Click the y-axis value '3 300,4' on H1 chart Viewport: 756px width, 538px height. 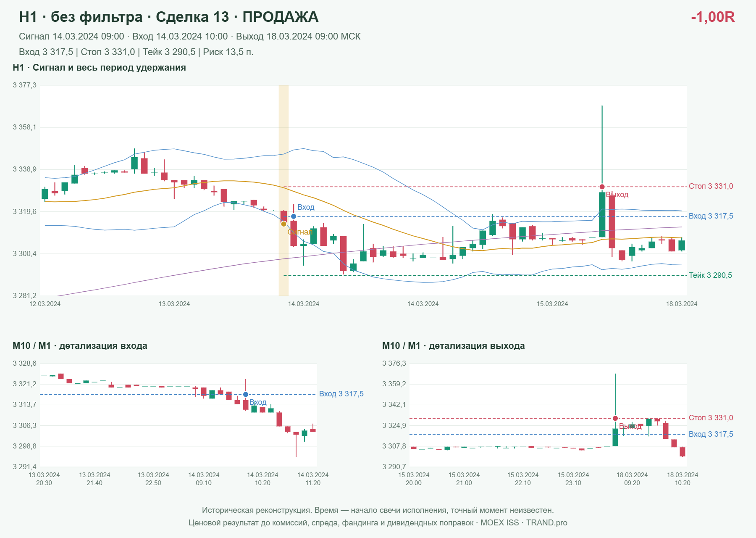[x=24, y=254]
